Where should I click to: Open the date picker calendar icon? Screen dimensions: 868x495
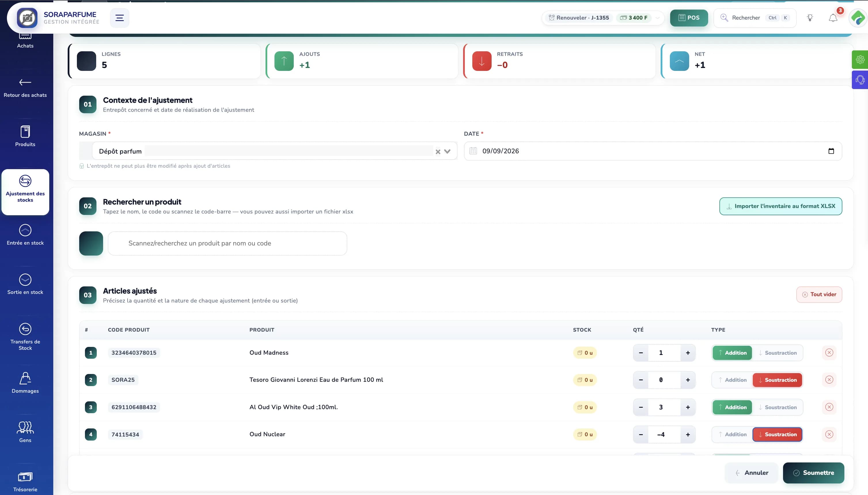[831, 151]
